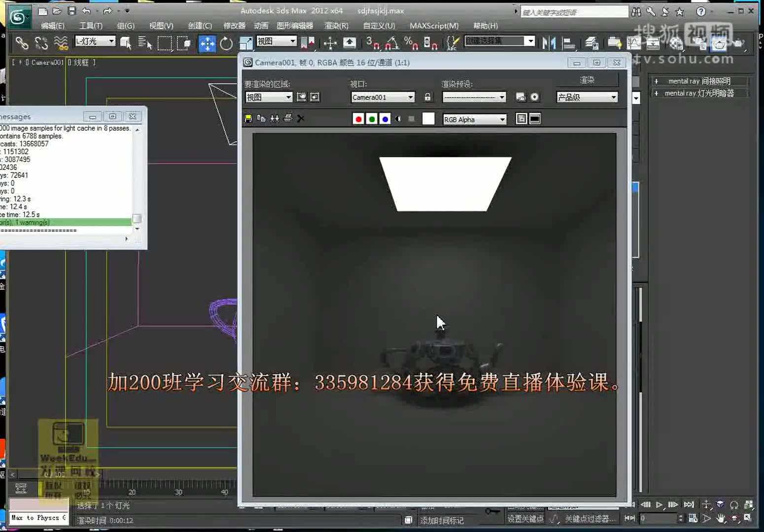Toggle the green channel display
The image size is (764, 532).
point(372,119)
